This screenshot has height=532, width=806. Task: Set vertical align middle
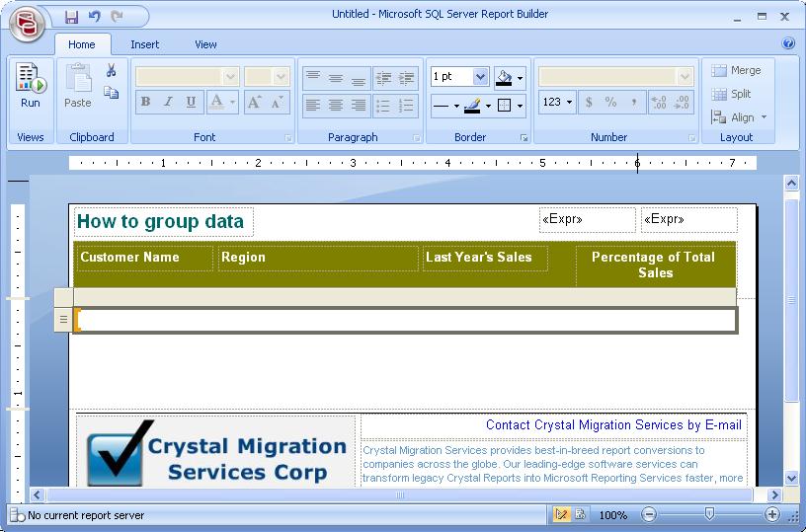point(336,78)
